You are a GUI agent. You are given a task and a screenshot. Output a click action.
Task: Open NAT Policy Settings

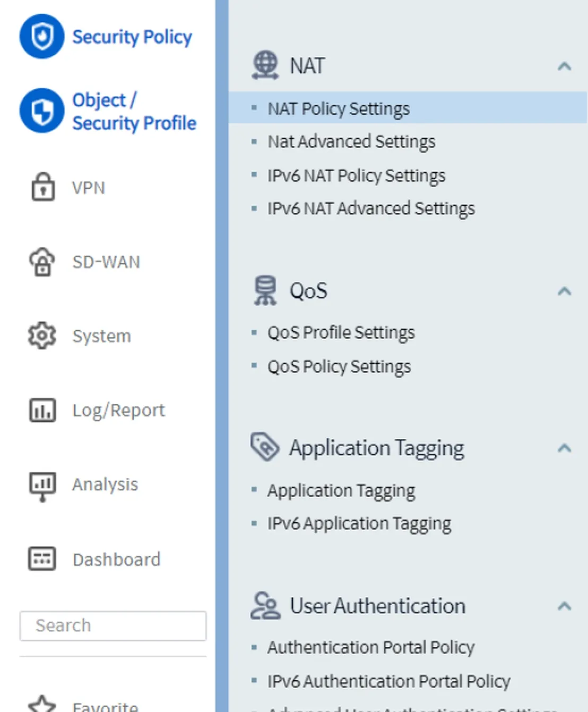pos(339,108)
